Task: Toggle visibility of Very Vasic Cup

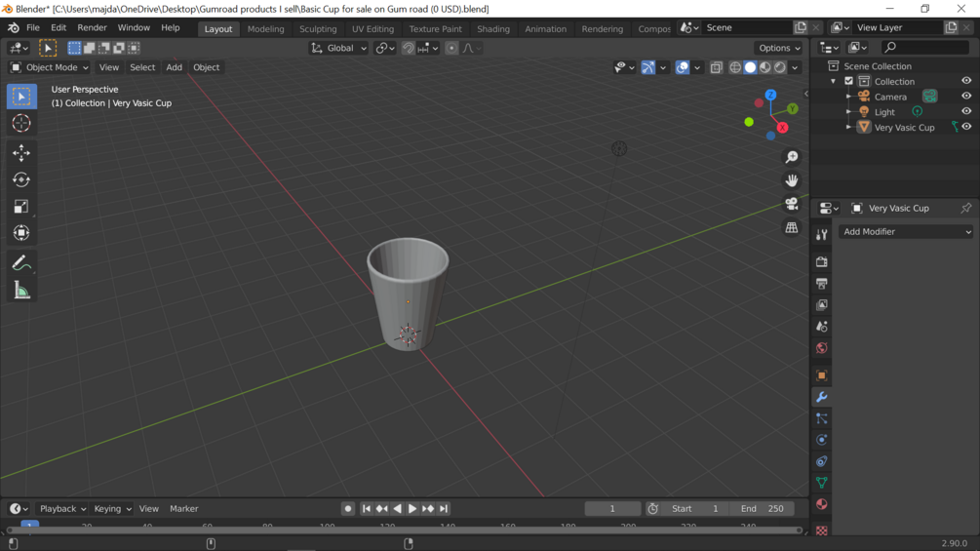Action: [966, 127]
